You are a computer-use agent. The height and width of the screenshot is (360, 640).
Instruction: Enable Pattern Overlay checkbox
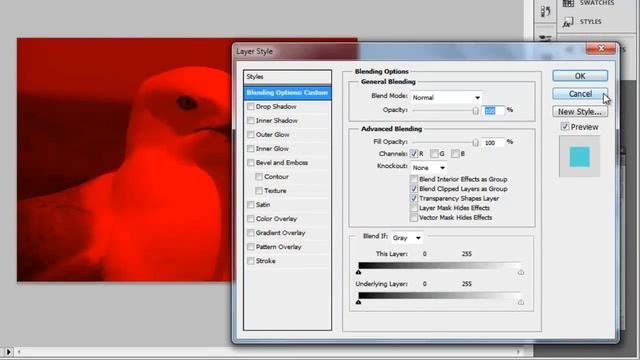coord(251,247)
